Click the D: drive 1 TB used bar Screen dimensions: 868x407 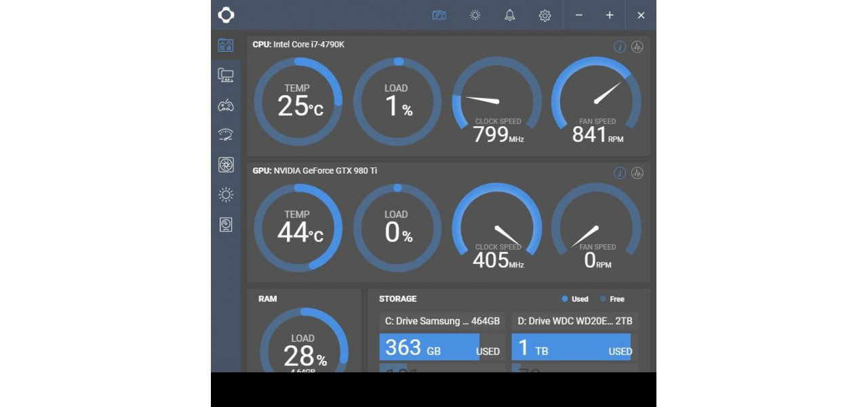[x=575, y=347]
